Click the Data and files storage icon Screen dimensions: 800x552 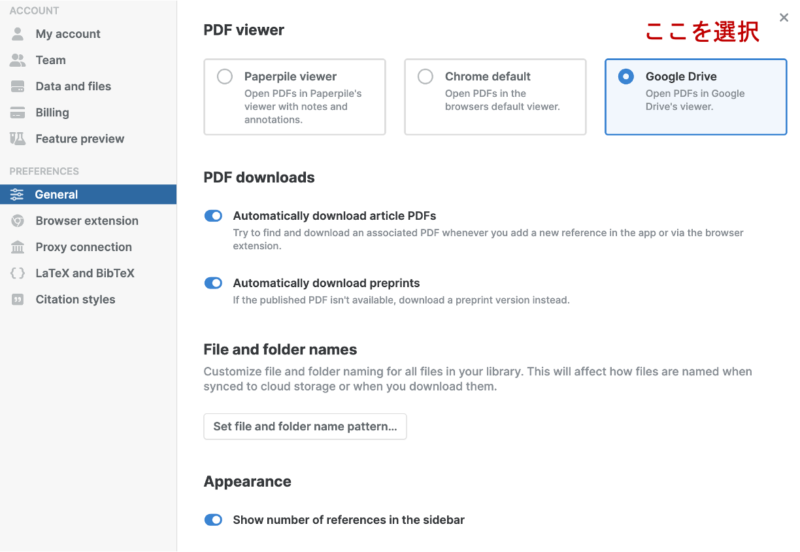point(17,86)
